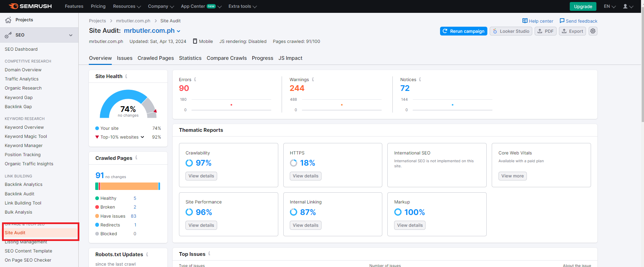Switch to the Issues tab
The height and width of the screenshot is (267, 644).
coord(125,58)
